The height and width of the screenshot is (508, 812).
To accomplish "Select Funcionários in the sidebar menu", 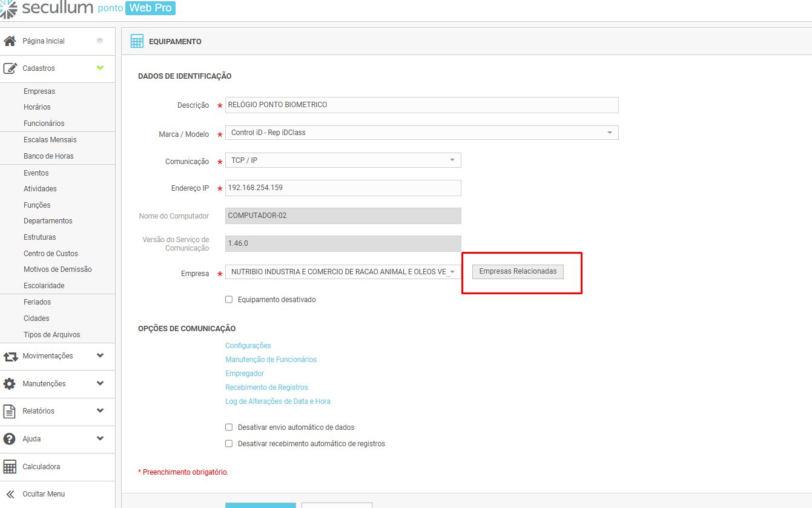I will pos(44,124).
